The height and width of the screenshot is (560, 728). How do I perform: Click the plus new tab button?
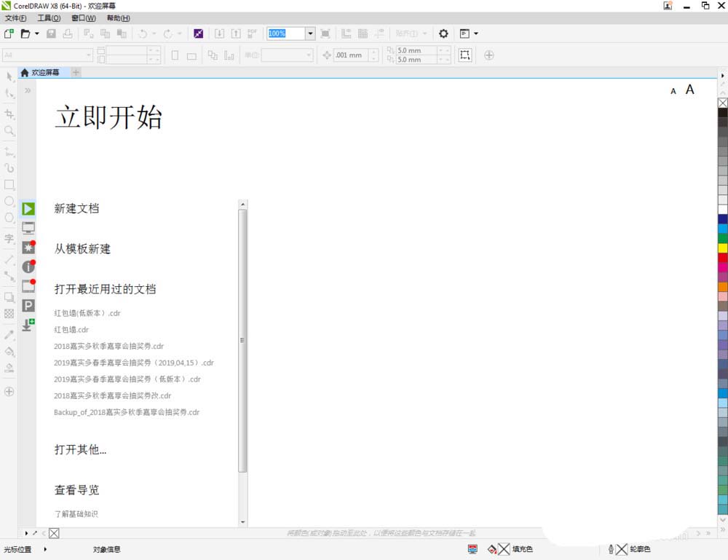[x=76, y=72]
